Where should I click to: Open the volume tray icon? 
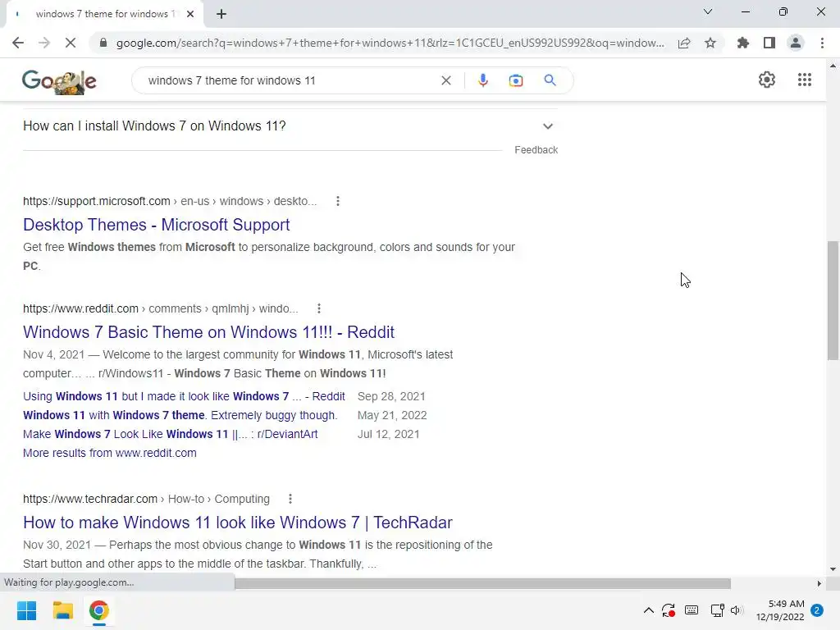tap(737, 610)
